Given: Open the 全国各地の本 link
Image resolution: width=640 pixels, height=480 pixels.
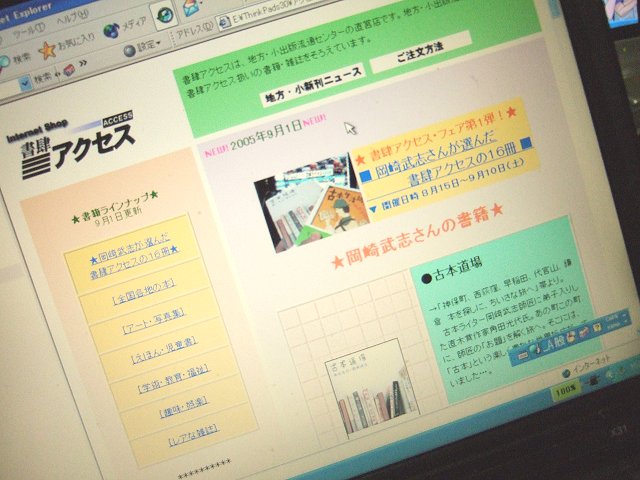Looking at the screenshot, I should click(141, 301).
